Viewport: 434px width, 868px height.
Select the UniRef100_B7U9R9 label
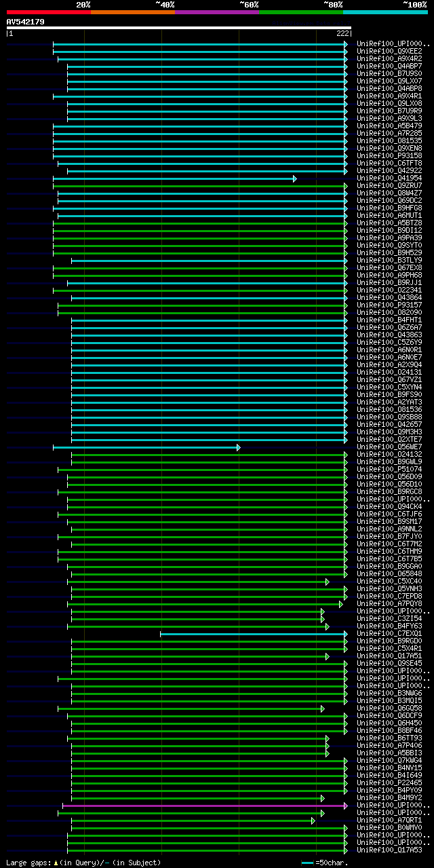click(389, 111)
